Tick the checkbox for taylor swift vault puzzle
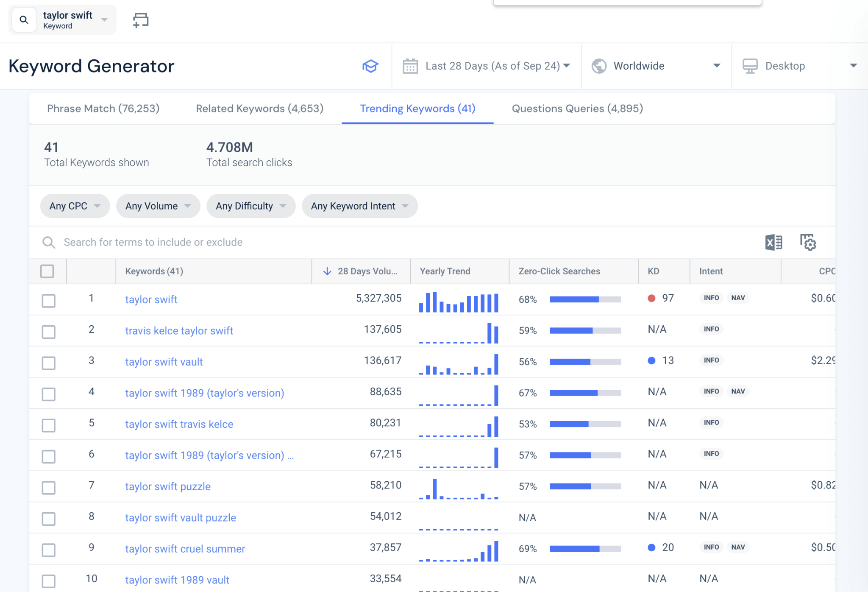The height and width of the screenshot is (592, 868). click(49, 519)
